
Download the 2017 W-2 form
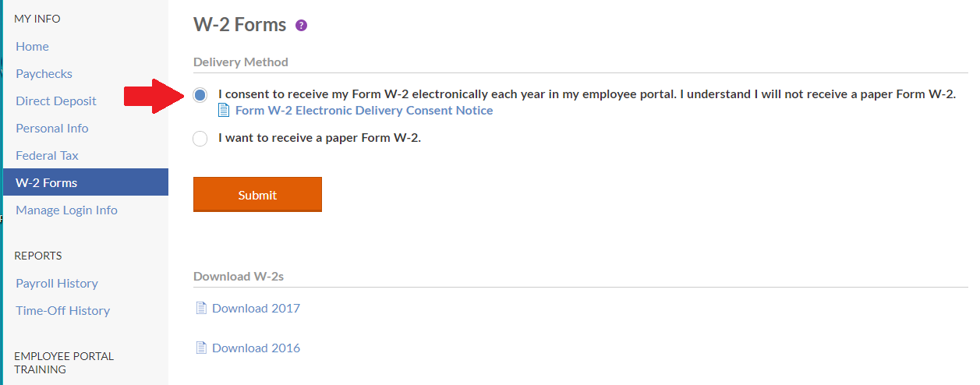point(256,308)
